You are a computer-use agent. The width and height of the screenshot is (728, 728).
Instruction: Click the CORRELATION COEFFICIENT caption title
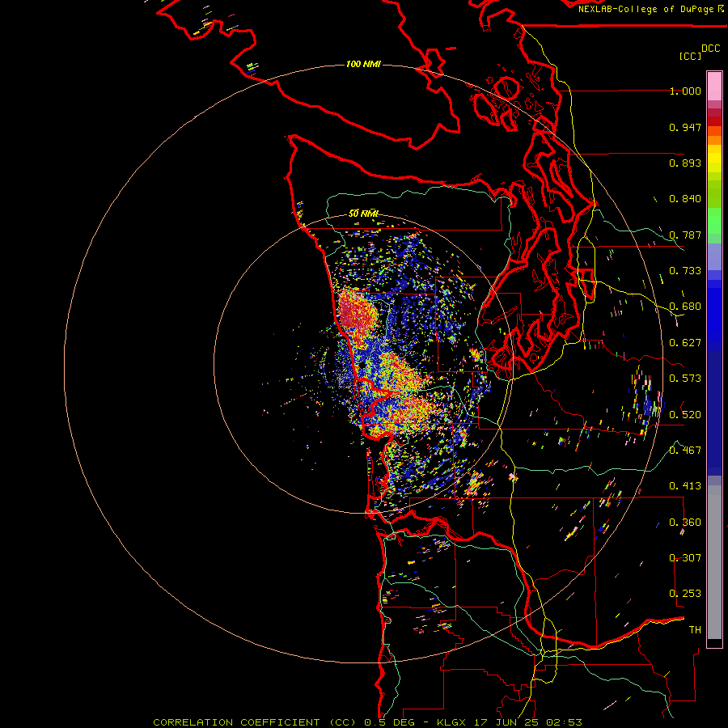[x=236, y=722]
